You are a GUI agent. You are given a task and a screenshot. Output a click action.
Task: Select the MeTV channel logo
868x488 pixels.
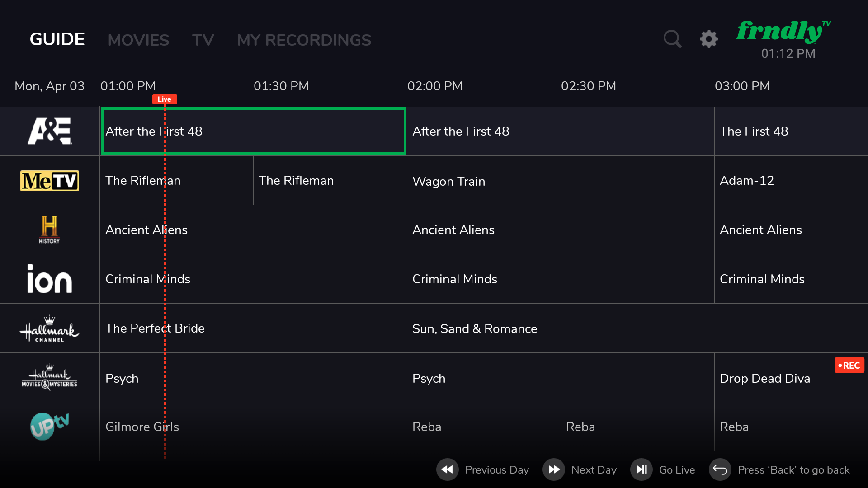click(50, 180)
